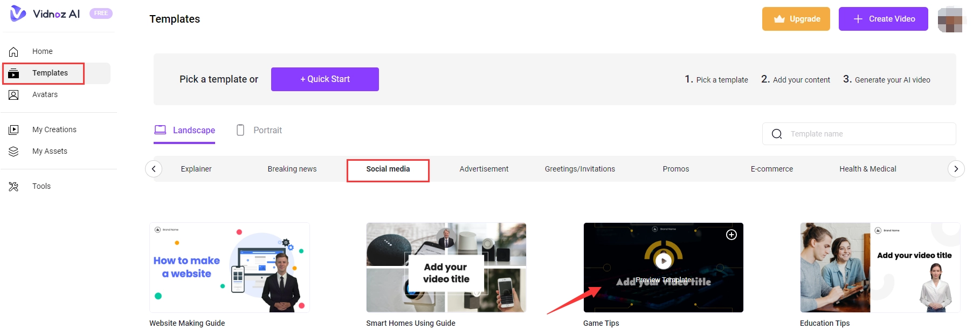Click the Upgrade button

coord(796,19)
